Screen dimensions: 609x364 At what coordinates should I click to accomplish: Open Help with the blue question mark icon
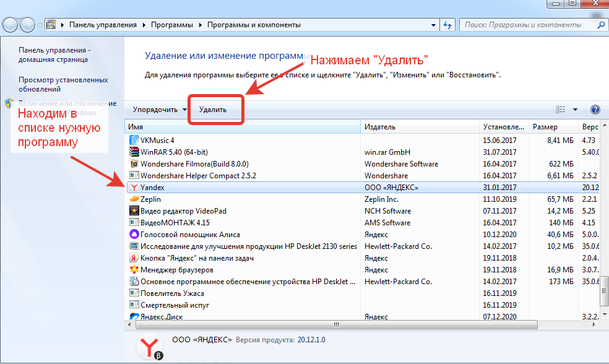pyautogui.click(x=595, y=110)
